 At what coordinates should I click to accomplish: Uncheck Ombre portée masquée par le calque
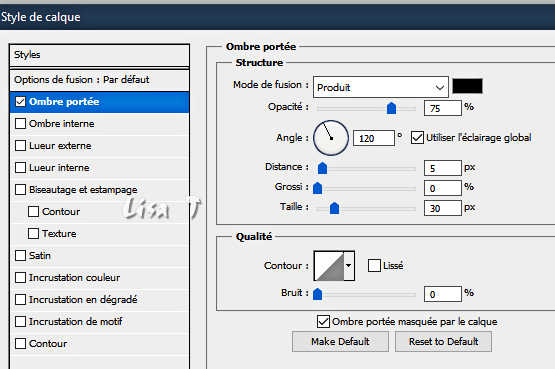[x=323, y=322]
